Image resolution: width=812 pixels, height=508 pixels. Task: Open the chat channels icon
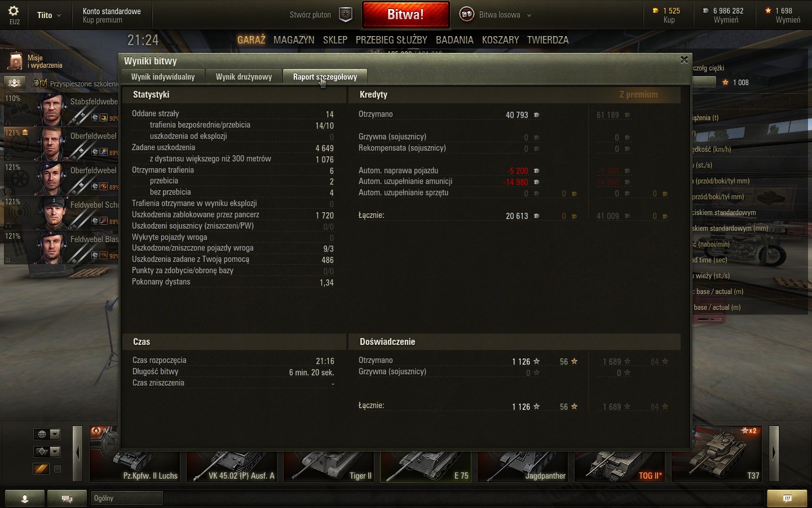pyautogui.click(x=67, y=498)
